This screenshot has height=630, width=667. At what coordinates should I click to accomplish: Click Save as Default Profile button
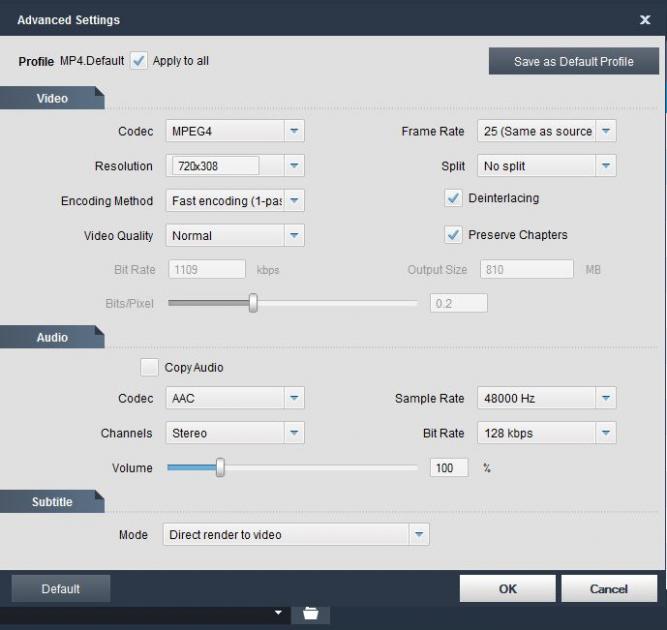click(573, 61)
